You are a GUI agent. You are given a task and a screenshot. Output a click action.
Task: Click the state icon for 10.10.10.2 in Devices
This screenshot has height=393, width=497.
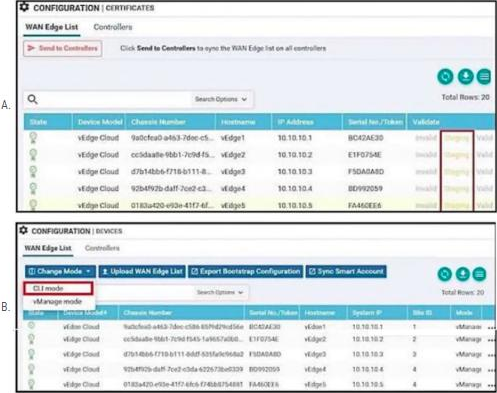pyautogui.click(x=31, y=340)
